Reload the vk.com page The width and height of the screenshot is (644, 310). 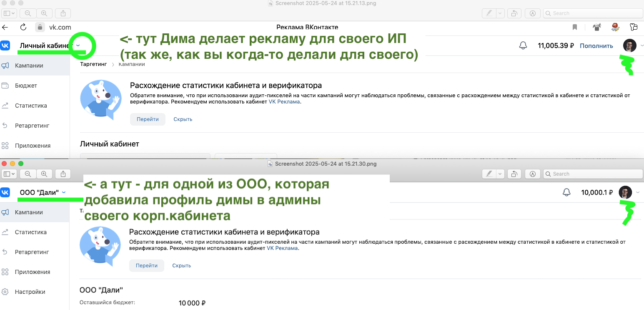pos(23,27)
